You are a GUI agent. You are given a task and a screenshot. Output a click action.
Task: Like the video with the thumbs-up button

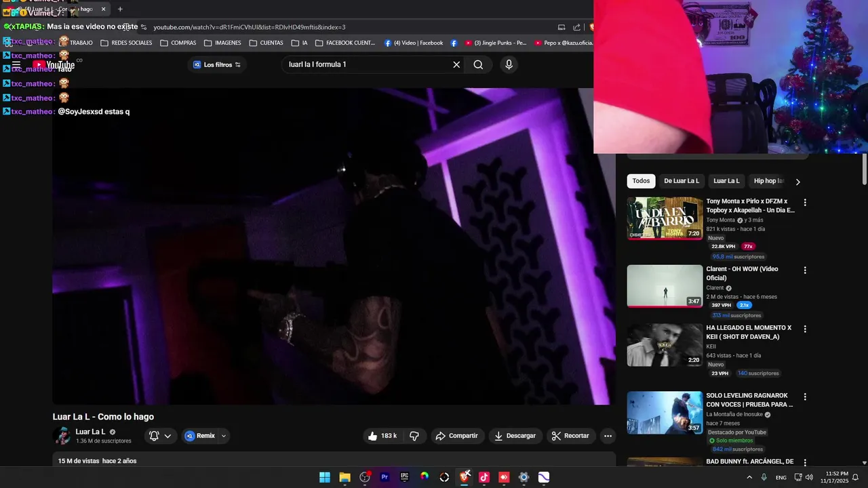coord(383,436)
